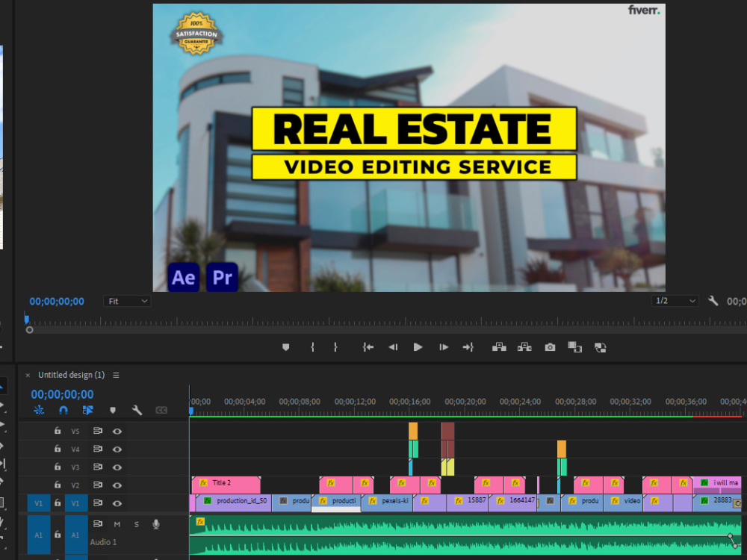
Task: Toggle sync lock for track V1
Action: 98,503
